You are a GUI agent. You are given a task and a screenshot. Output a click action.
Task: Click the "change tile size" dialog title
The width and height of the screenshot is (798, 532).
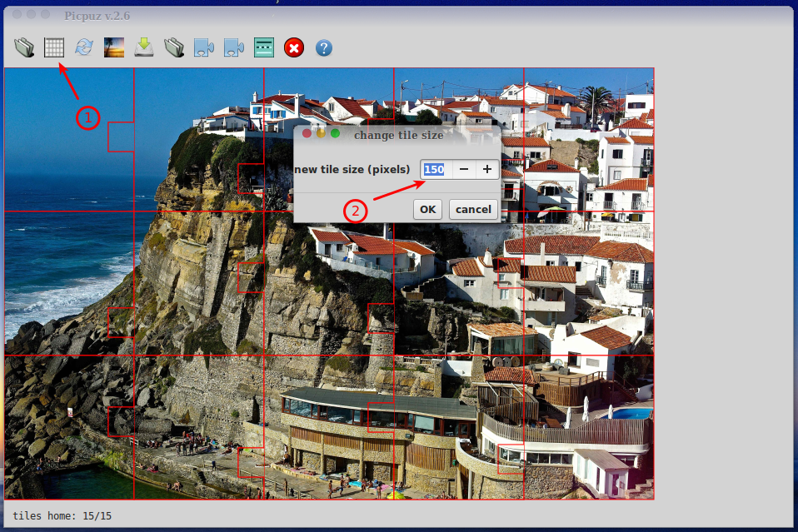pos(398,135)
